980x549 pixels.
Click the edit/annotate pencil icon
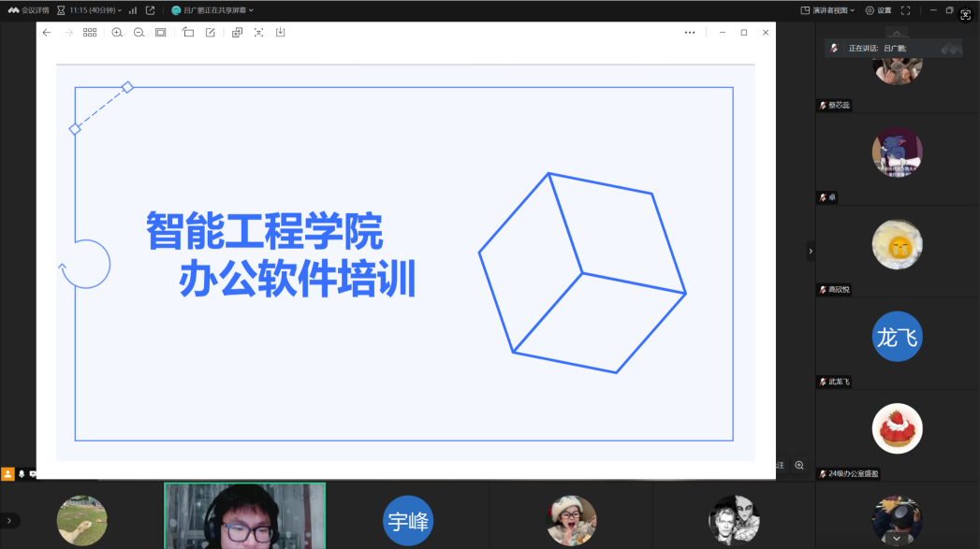tap(211, 33)
